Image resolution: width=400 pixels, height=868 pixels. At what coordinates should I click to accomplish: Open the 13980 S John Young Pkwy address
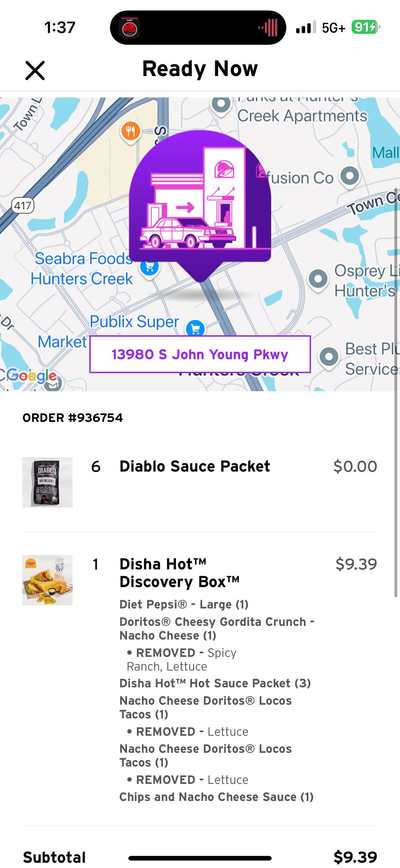[x=200, y=354]
